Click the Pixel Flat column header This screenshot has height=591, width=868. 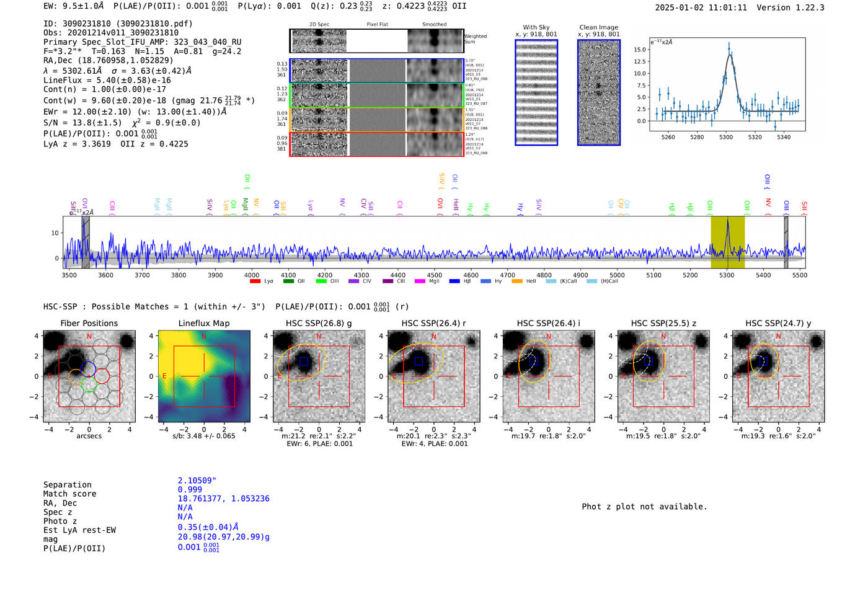coord(377,24)
